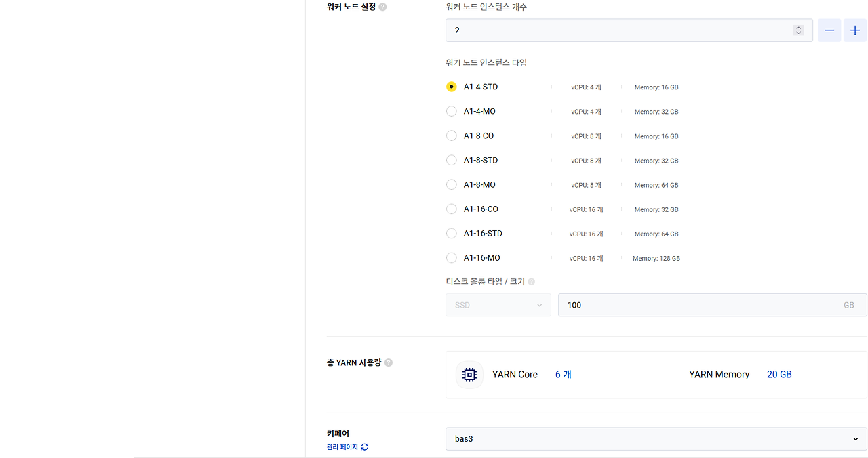Click the minus icon to decrease worker node count
Image resolution: width=868 pixels, height=458 pixels.
coord(829,30)
